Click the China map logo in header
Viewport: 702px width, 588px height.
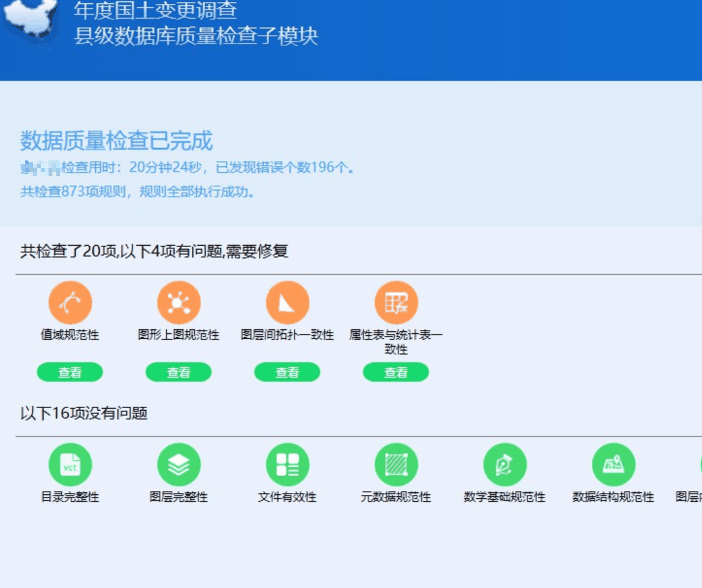tap(30, 19)
